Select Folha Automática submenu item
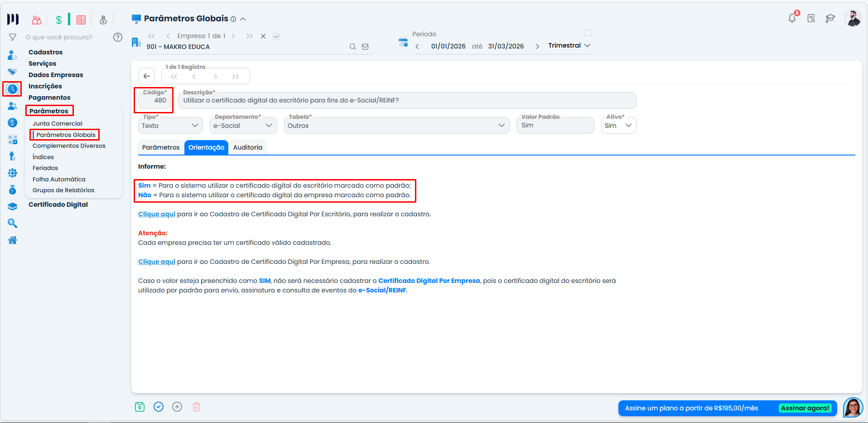This screenshot has width=868, height=423. coord(59,179)
